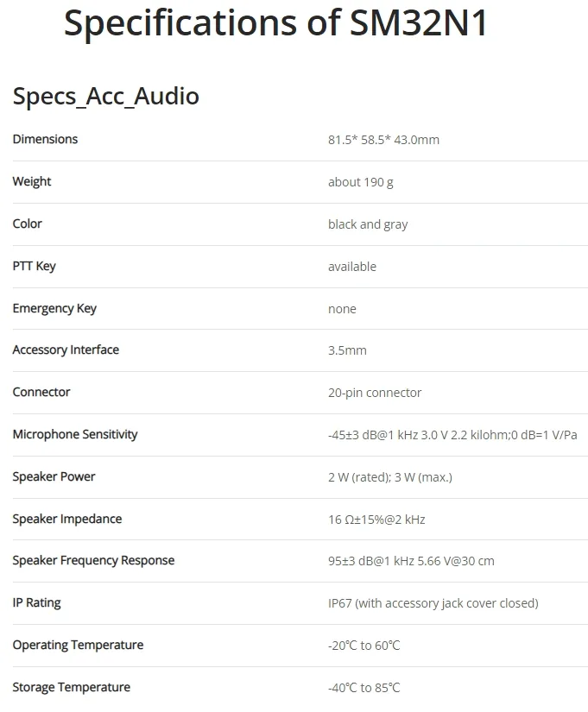
Task: Select the 2 W (rated); 3 W (max.) value
Action: (390, 477)
